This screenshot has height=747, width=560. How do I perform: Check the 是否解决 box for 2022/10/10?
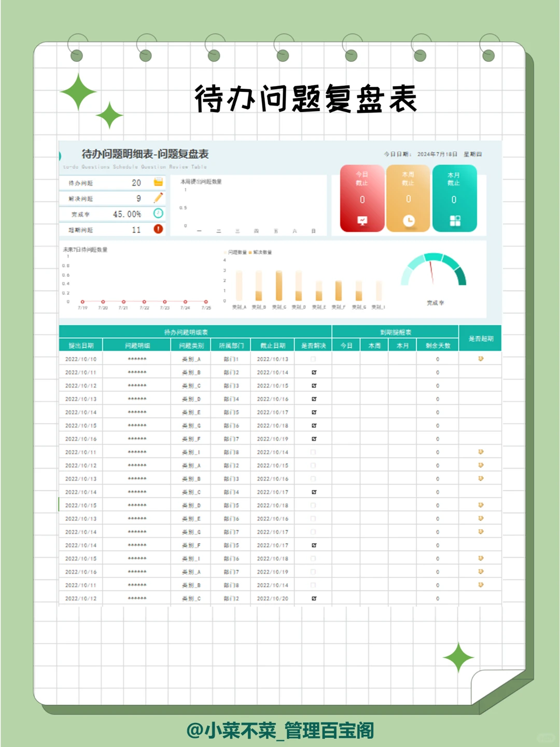[313, 358]
